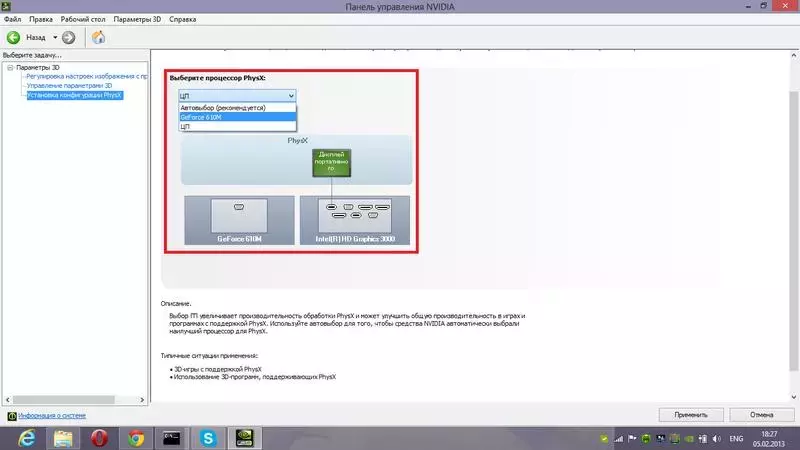This screenshot has width=800, height=450.
Task: Click the Типичные ситуации применения text
Action: click(209, 356)
